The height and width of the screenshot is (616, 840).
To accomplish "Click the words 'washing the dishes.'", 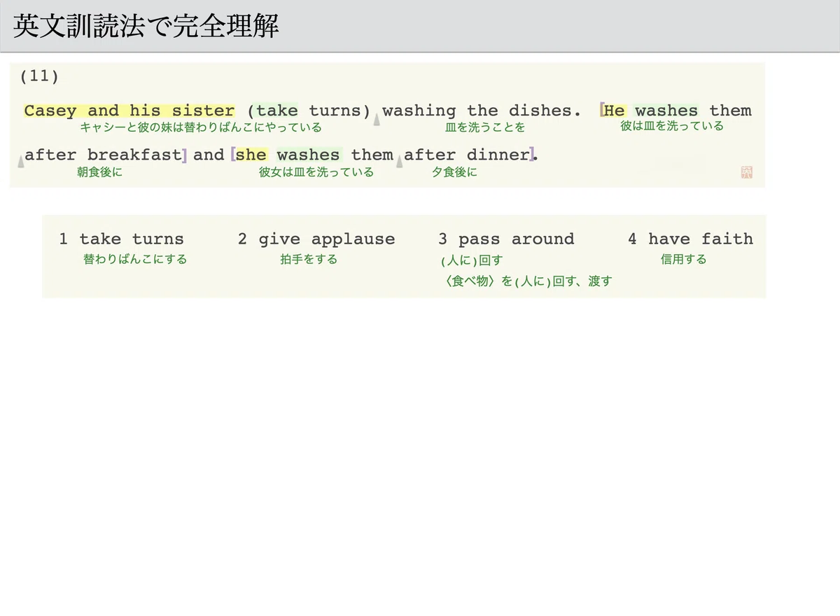I will pos(482,111).
